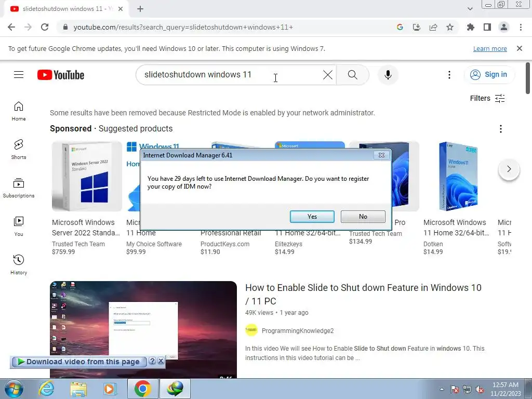This screenshot has height=399, width=532.
Task: Open the How to Enable Slide to Shut down title
Action: pyautogui.click(x=363, y=294)
